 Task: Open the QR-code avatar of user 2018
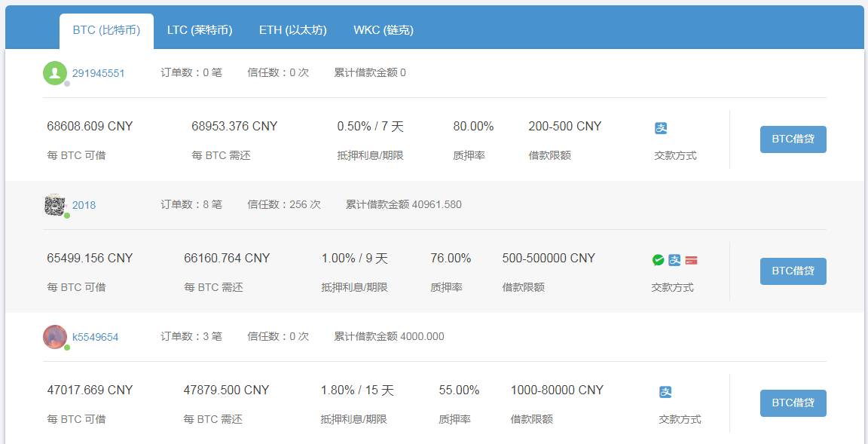(x=55, y=204)
